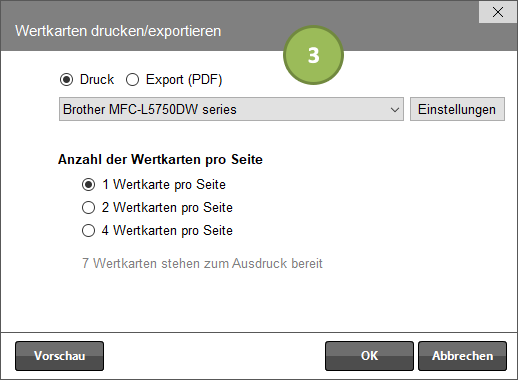Select the Export (PDF) radio circle
518x380 pixels.
[x=132, y=80]
